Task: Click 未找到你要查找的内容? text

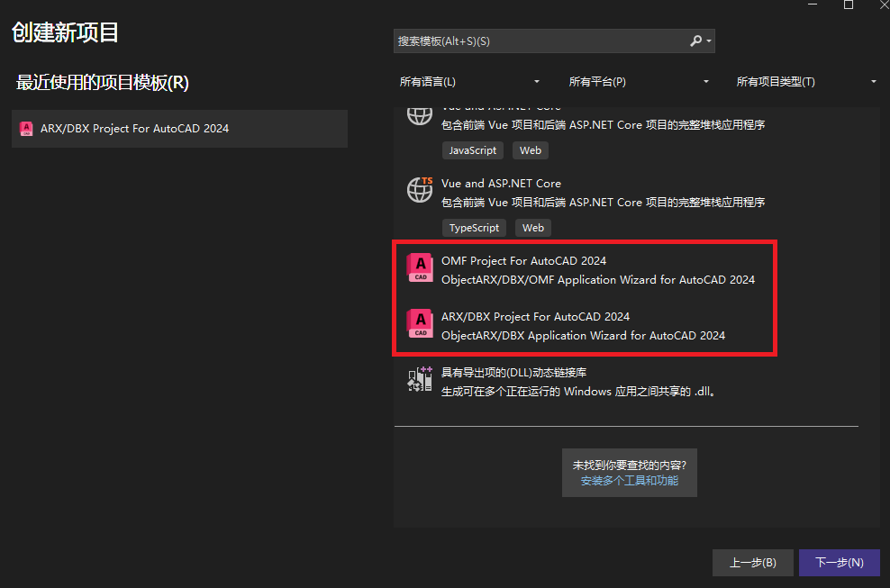Action: point(630,466)
